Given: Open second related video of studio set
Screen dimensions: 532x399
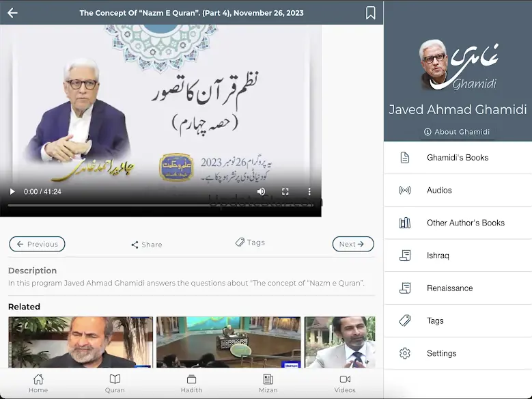Looking at the screenshot, I should tap(229, 342).
